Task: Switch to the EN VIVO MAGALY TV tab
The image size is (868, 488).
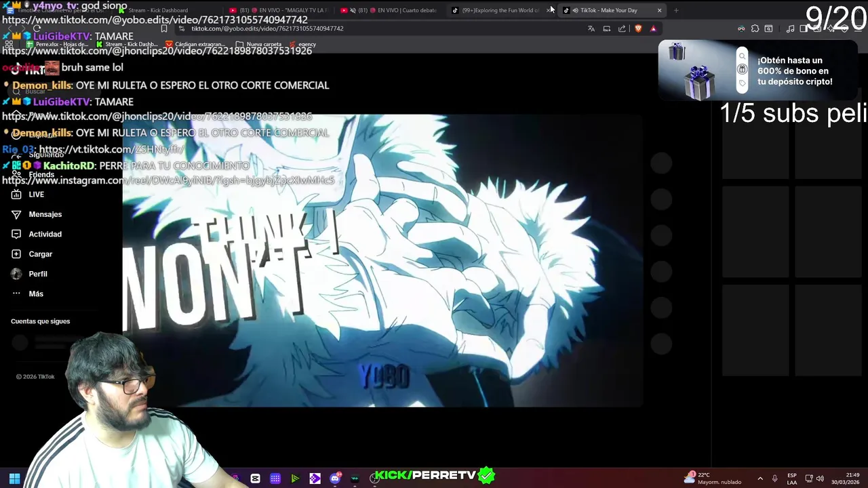Action: 278,10
